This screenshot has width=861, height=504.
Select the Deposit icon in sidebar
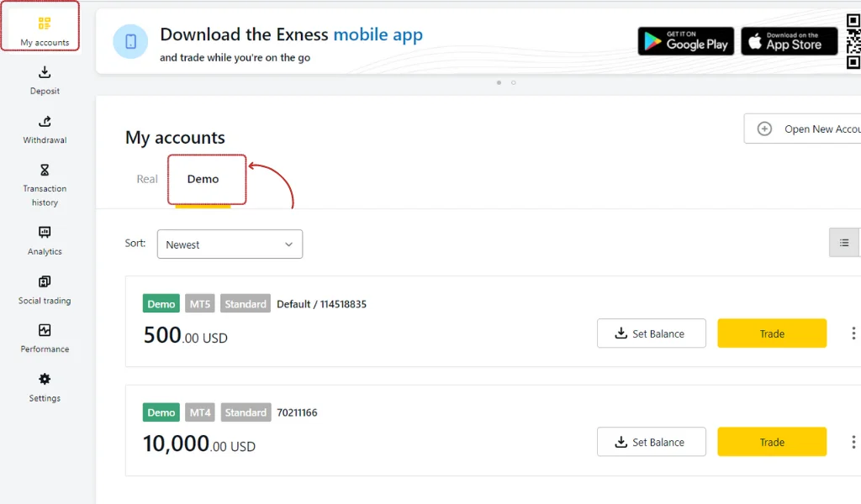44,80
